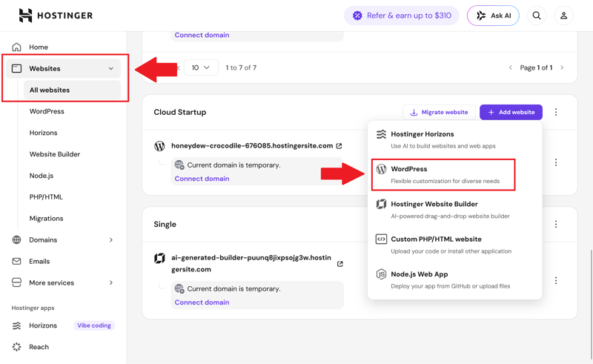
Task: Click Migrate website button
Action: (439, 113)
